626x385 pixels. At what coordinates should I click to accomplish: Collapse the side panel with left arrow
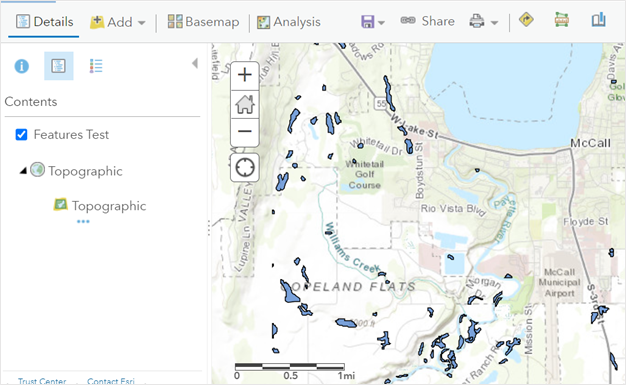195,64
